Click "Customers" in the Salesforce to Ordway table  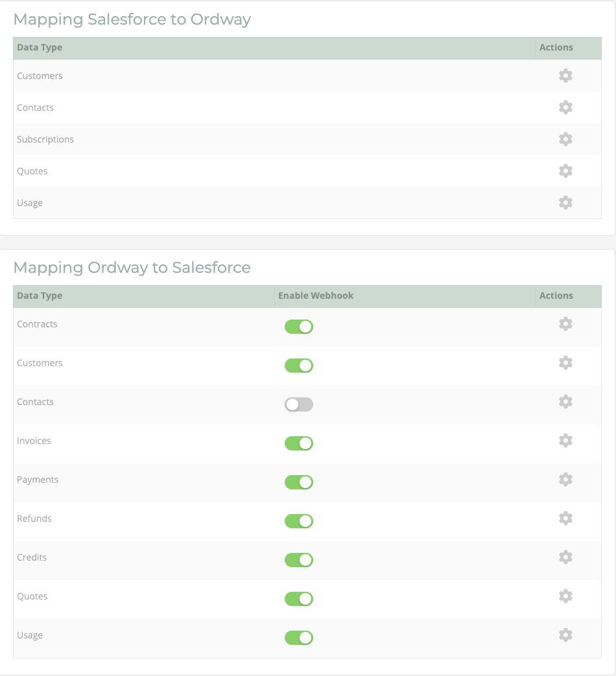pyautogui.click(x=40, y=76)
